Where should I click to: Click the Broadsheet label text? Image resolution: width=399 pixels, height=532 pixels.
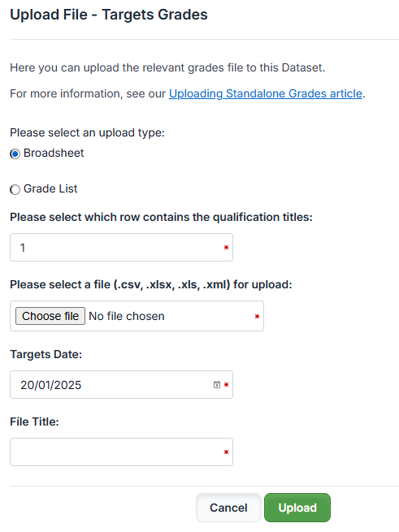click(x=54, y=154)
